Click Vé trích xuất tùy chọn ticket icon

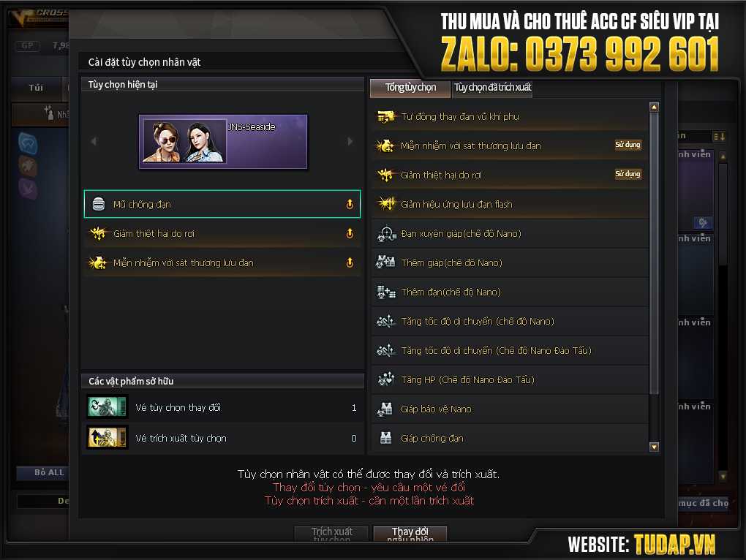(108, 437)
